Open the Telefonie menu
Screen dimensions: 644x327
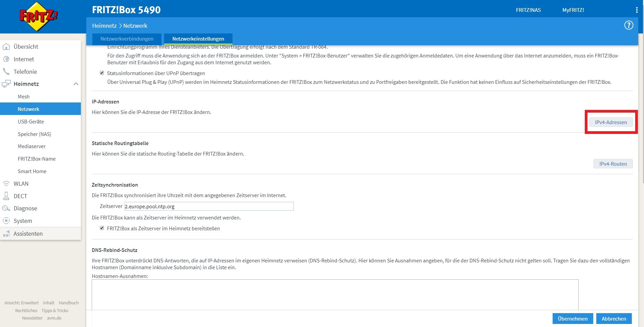(25, 72)
